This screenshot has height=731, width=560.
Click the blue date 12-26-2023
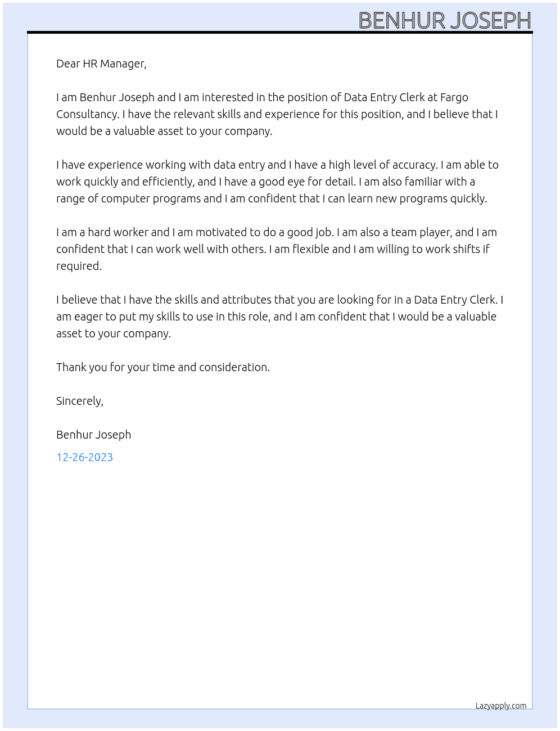[84, 457]
